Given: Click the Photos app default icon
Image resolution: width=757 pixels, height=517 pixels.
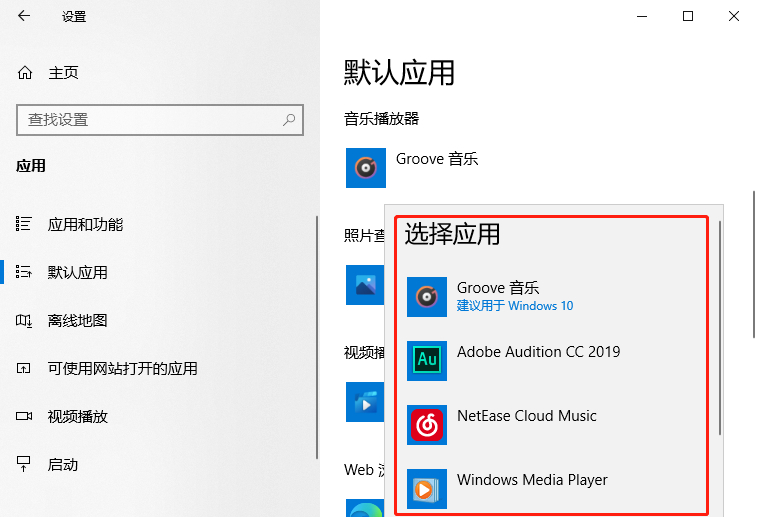Looking at the screenshot, I should pyautogui.click(x=365, y=285).
